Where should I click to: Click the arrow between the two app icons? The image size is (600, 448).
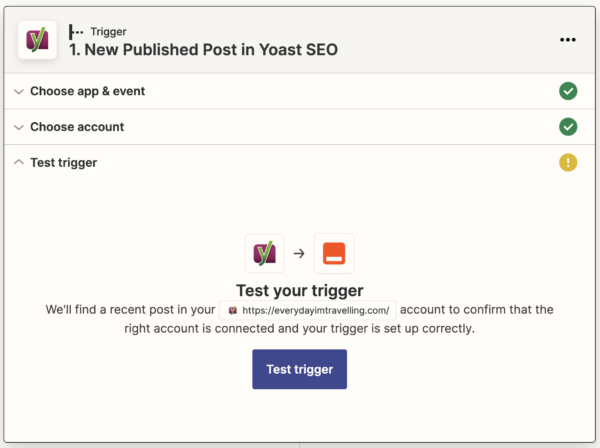click(299, 253)
